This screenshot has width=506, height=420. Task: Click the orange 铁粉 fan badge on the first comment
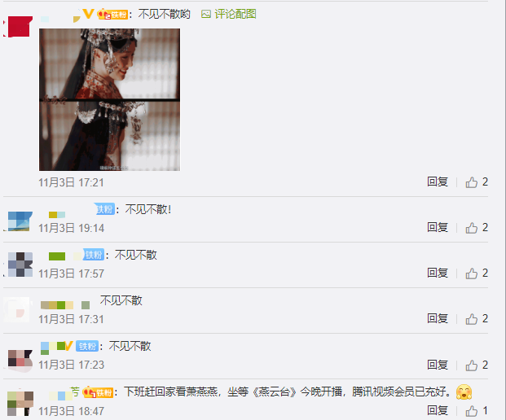point(112,14)
